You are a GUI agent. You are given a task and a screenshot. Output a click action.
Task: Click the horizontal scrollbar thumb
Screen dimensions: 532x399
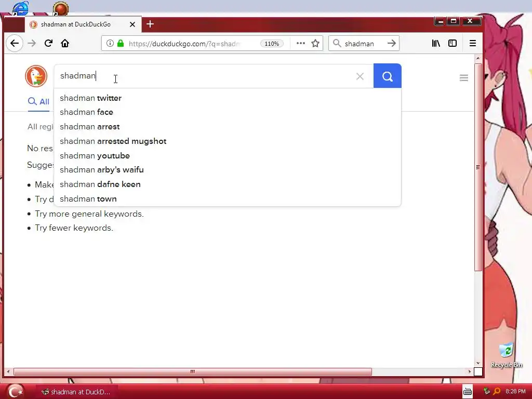pos(192,371)
